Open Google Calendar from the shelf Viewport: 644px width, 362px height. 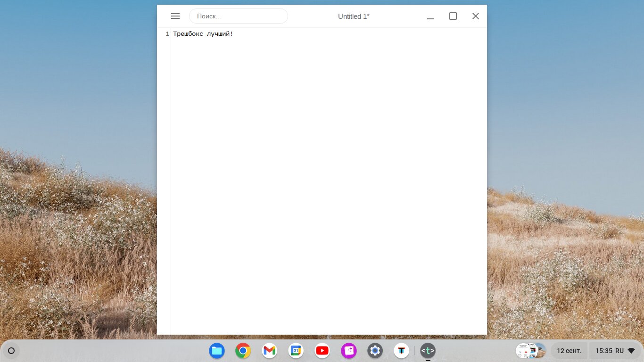click(x=296, y=351)
